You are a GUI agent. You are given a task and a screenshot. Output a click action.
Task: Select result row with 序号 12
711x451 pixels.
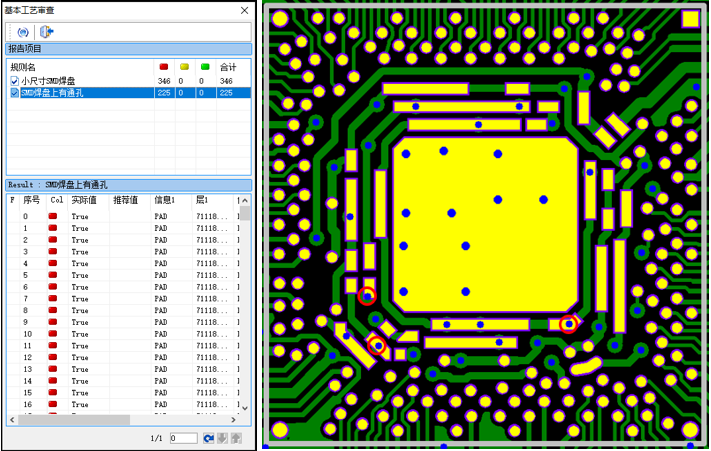[x=123, y=358]
